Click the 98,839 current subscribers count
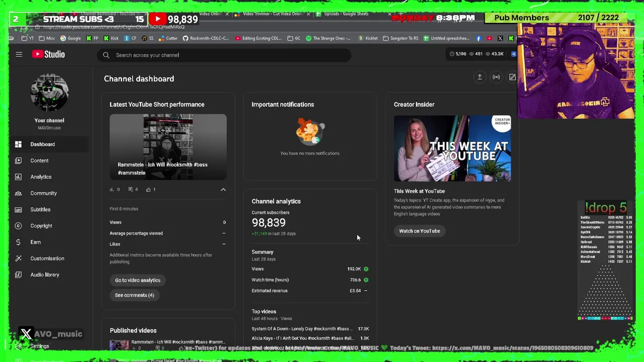Image resolution: width=644 pixels, height=362 pixels. pyautogui.click(x=269, y=223)
